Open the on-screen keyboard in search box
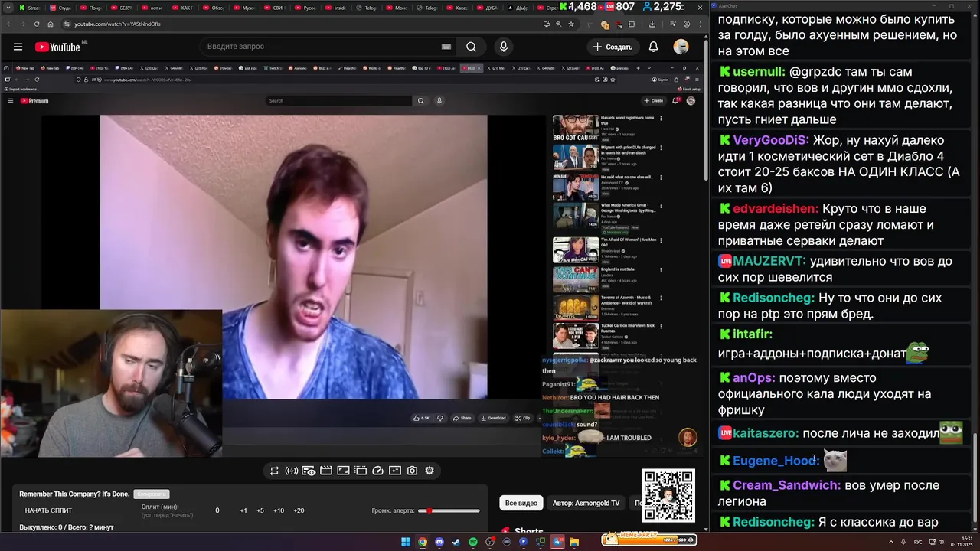This screenshot has height=551, width=980. pos(446,47)
